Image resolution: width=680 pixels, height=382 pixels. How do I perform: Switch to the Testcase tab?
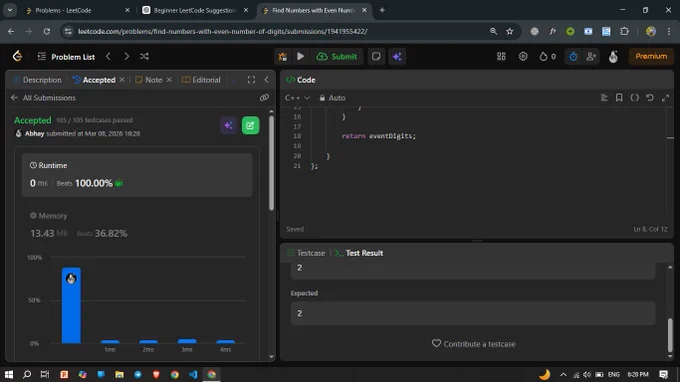tap(306, 253)
